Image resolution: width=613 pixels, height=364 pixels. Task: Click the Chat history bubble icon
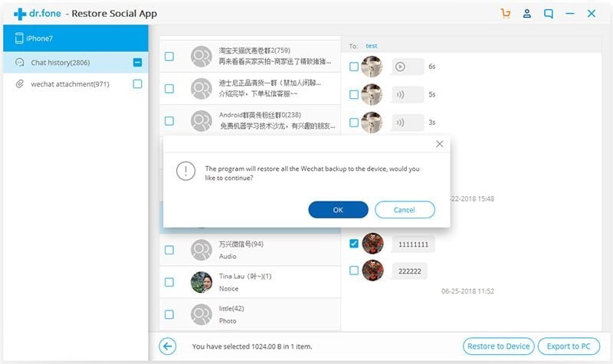[x=20, y=62]
